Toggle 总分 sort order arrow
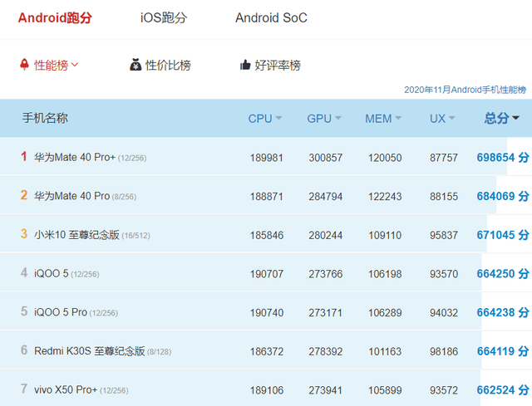The width and height of the screenshot is (532, 406). pyautogui.click(x=515, y=119)
